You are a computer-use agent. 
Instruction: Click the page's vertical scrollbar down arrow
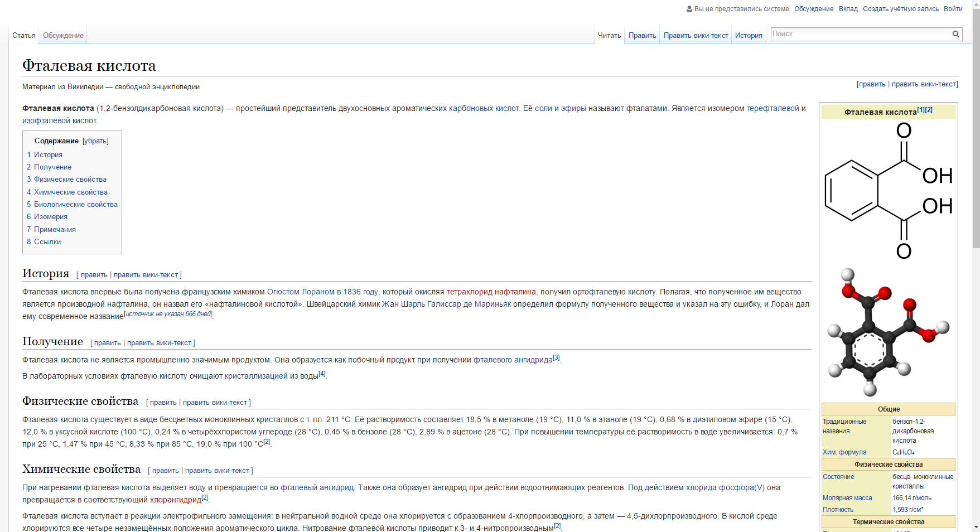point(976,527)
